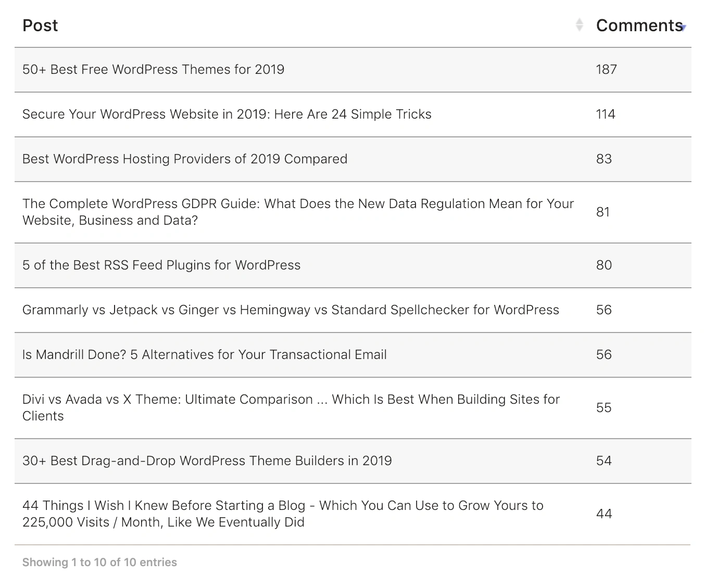Open the 50+ Best Free WordPress Themes post

(x=153, y=69)
